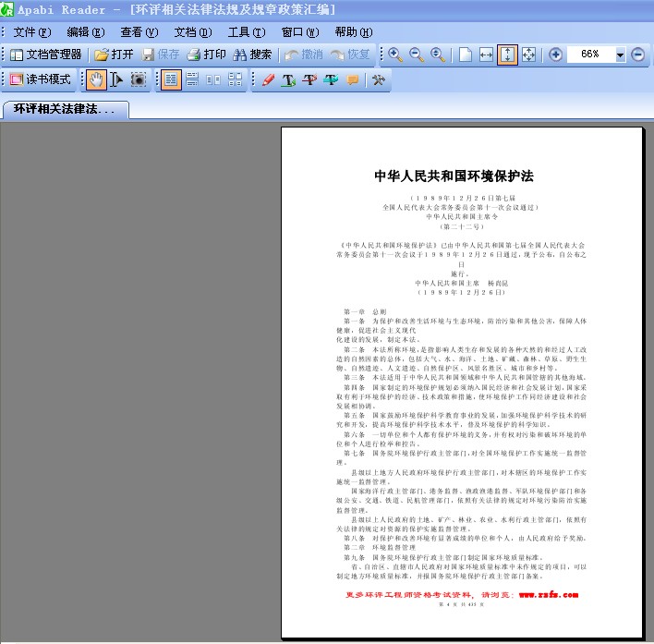Open the settings tools icon
Viewport: 654px width, 644px height.
click(379, 79)
